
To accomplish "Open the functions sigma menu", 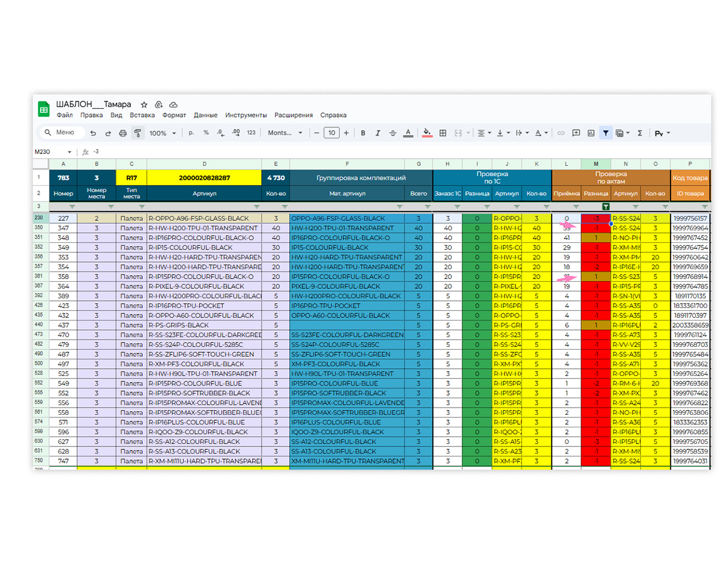I will (x=640, y=133).
